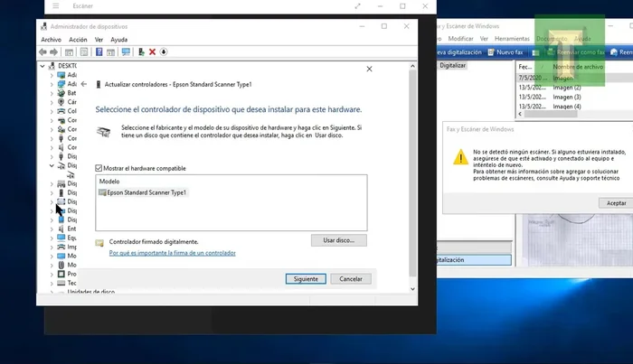Click the red X Uninstall device icon
The image size is (633, 364).
152,52
